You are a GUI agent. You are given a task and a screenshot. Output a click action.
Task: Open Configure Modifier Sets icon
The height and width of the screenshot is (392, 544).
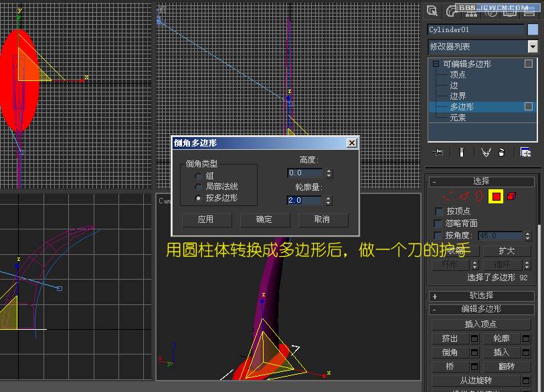pos(526,152)
